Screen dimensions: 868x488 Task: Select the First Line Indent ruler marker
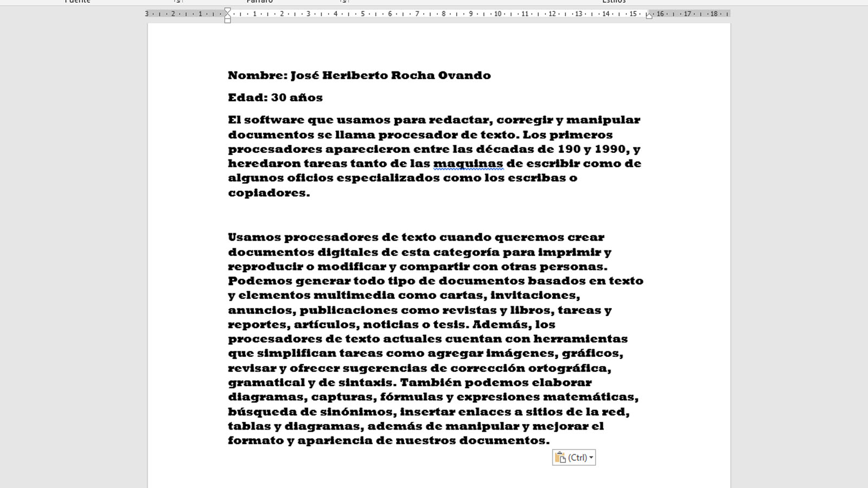click(x=227, y=11)
